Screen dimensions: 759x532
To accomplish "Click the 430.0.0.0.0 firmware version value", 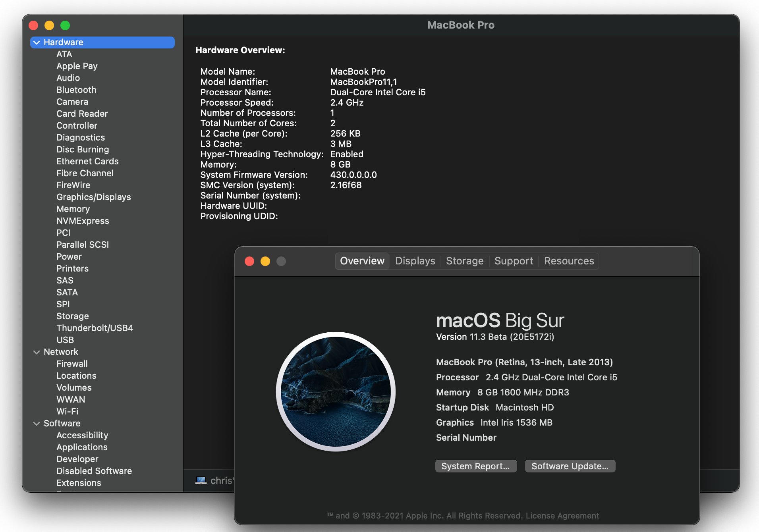I will (x=353, y=175).
